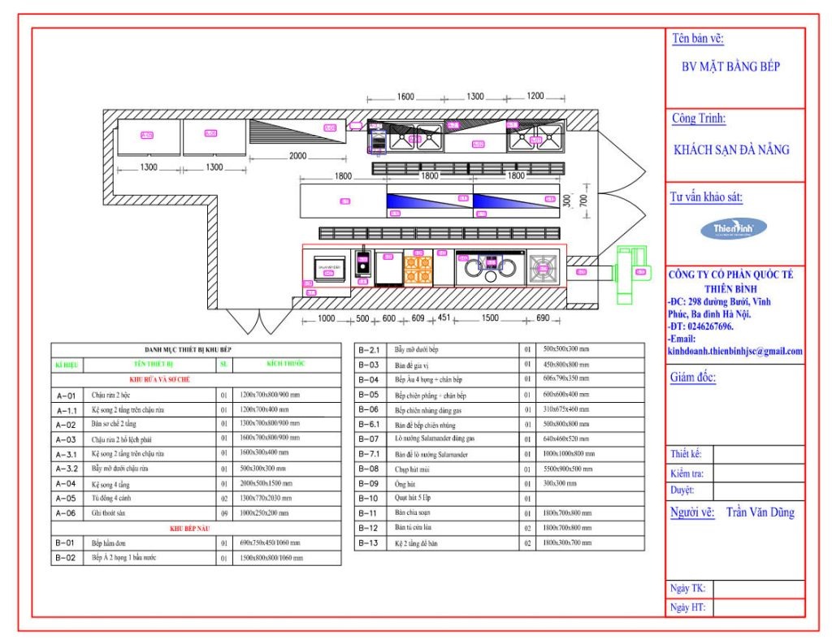Click the KÍCH THƯỚC table column header
The height and width of the screenshot is (644, 832).
286,364
